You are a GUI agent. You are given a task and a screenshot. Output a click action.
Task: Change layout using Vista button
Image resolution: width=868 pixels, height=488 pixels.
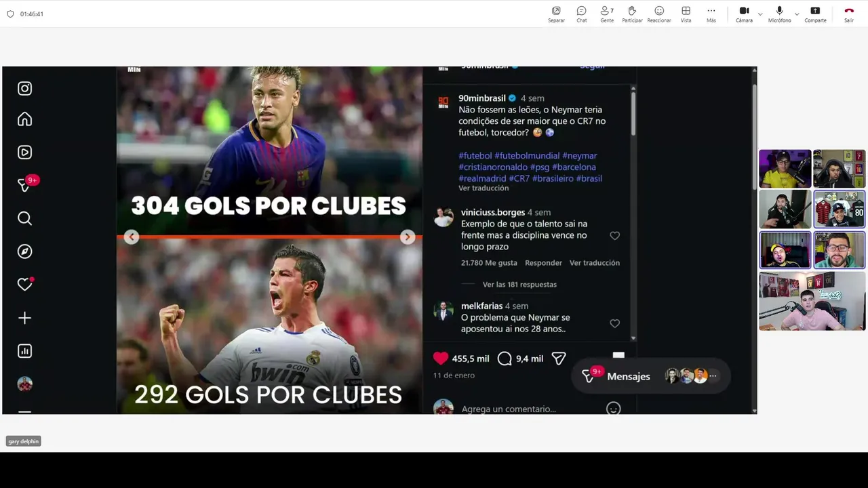pyautogui.click(x=686, y=14)
